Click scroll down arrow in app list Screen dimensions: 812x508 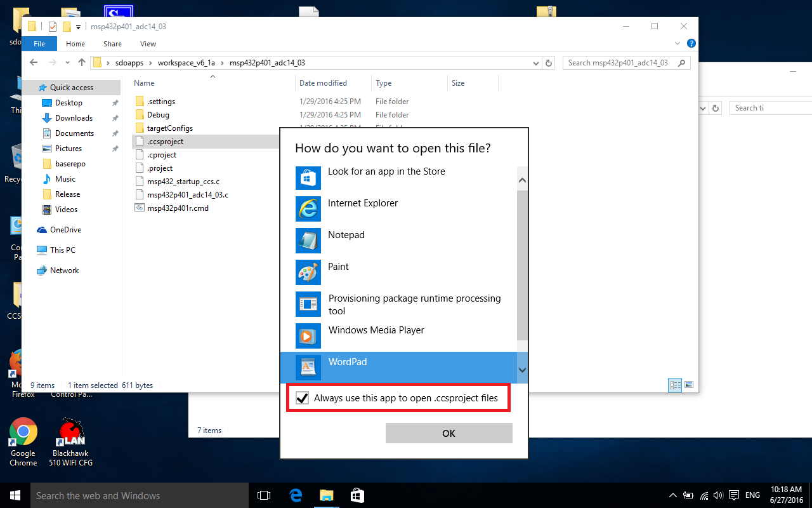(x=523, y=370)
